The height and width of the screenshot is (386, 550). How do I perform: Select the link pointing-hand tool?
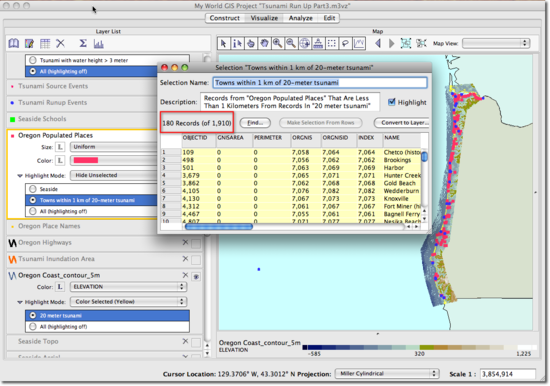(250, 43)
